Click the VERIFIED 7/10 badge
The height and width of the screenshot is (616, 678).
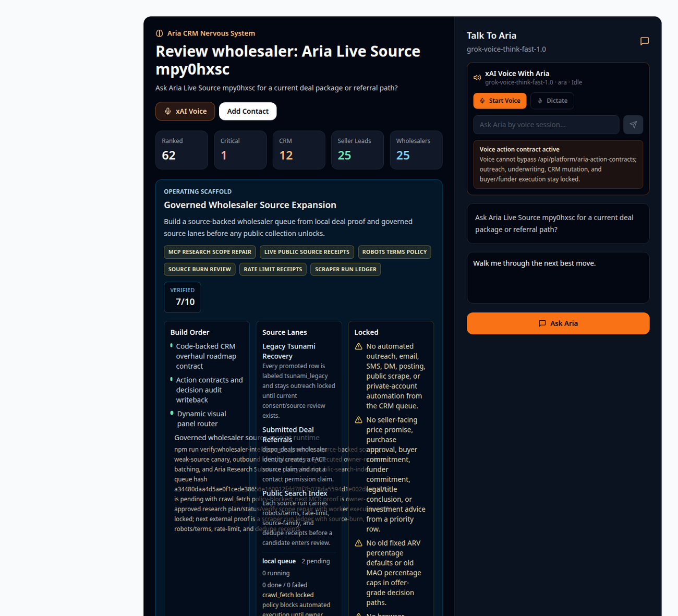pos(183,297)
